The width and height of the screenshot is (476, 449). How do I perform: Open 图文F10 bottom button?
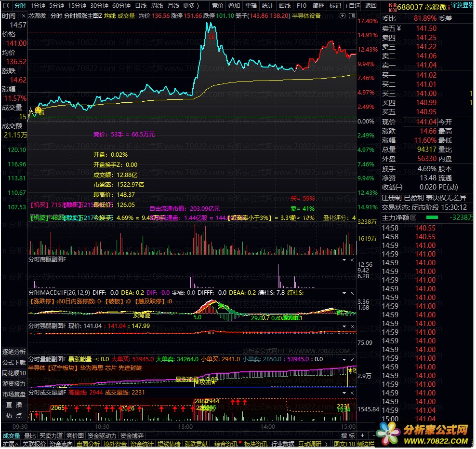pyautogui.click(x=345, y=445)
